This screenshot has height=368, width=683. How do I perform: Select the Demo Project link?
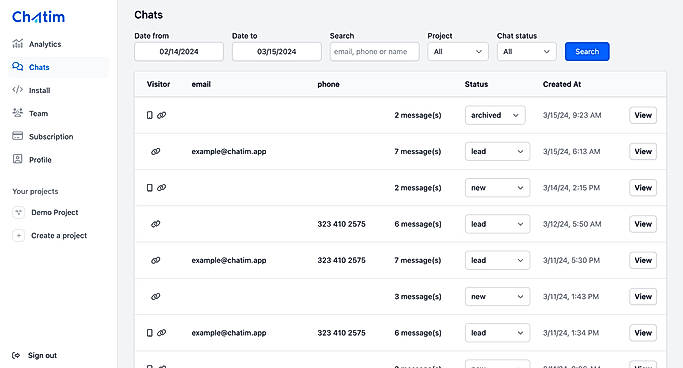[x=54, y=213]
